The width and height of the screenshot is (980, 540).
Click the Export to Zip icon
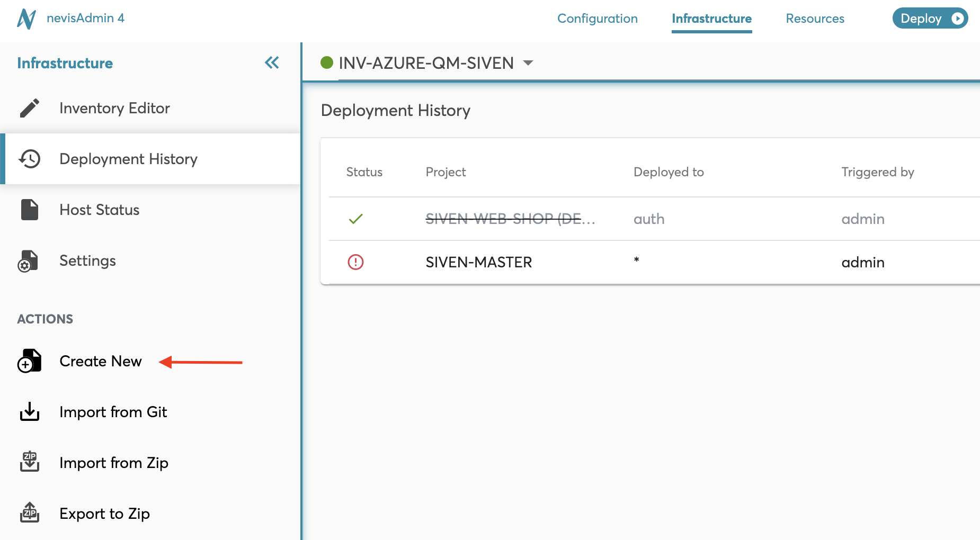point(30,513)
